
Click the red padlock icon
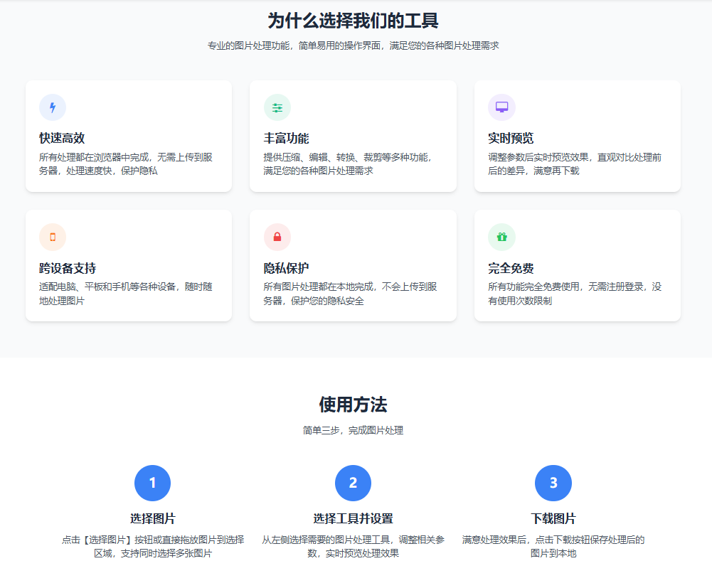(277, 237)
